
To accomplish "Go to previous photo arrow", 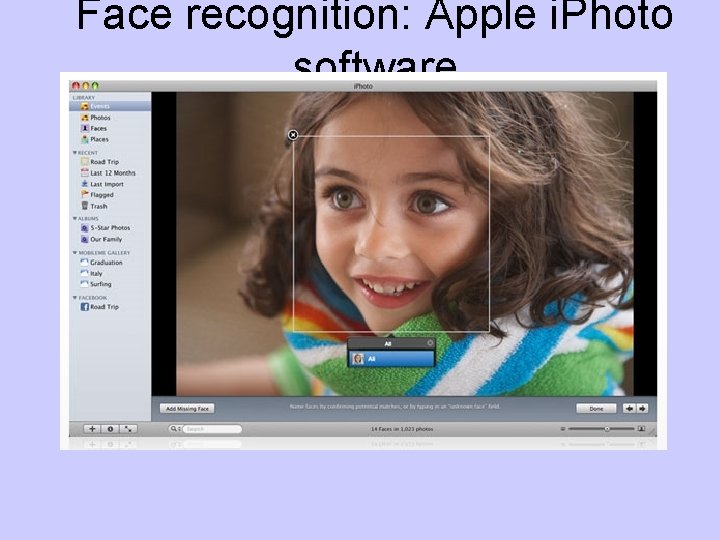I will (629, 408).
